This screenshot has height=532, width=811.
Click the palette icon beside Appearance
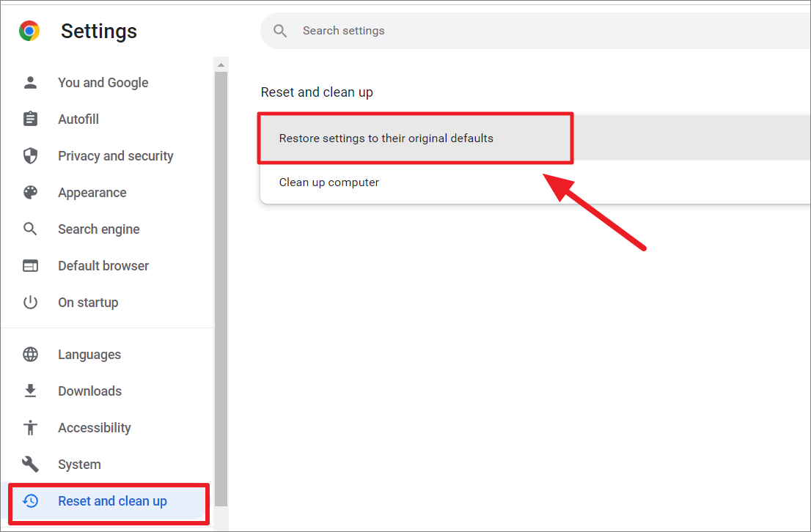click(31, 192)
